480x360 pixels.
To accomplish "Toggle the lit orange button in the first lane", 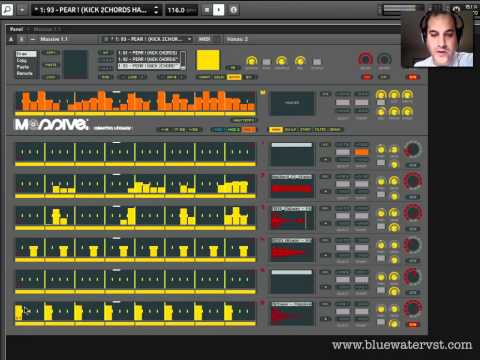I will pos(361,152).
